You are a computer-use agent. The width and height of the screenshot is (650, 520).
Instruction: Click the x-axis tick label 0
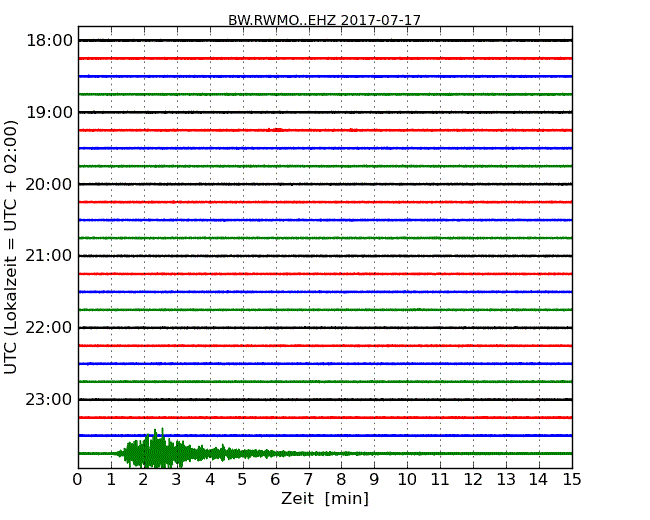pyautogui.click(x=78, y=479)
